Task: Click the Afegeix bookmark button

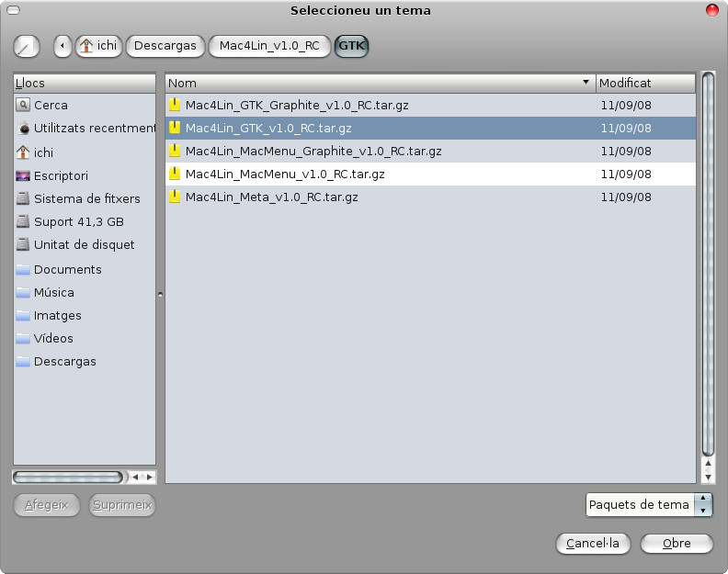Action: point(47,505)
